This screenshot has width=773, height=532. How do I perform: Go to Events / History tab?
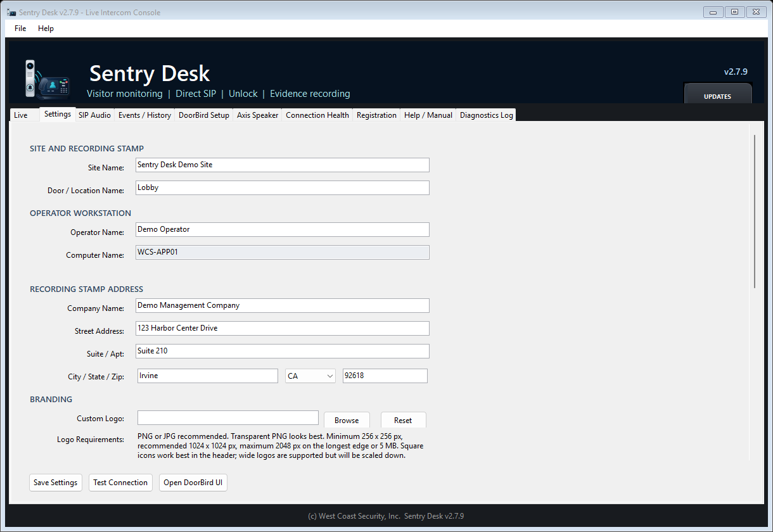[x=144, y=115]
